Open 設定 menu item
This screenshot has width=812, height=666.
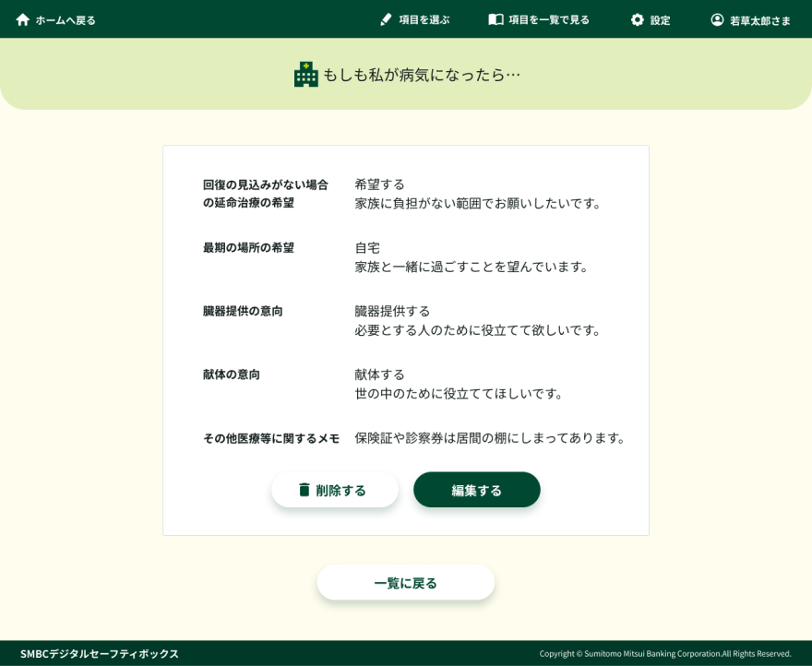click(x=651, y=19)
